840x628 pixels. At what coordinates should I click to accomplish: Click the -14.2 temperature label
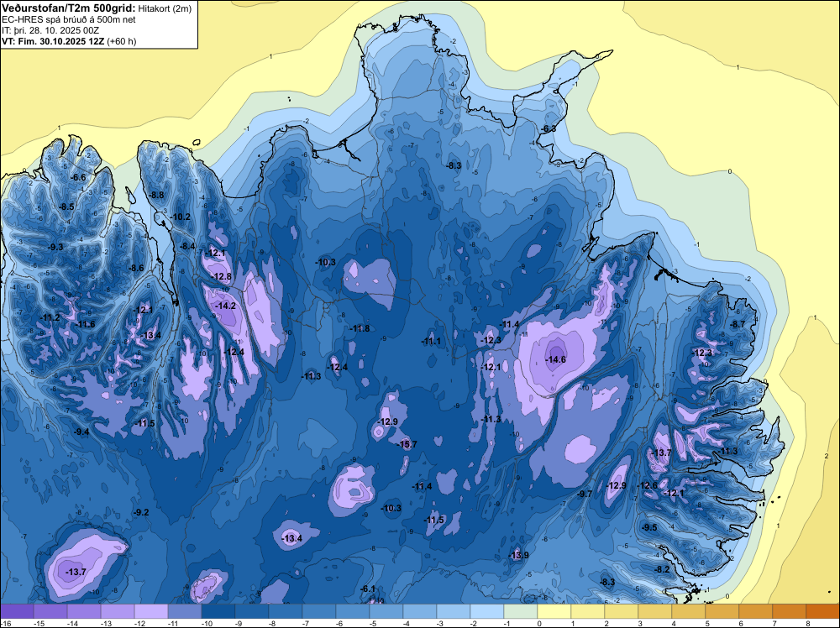tap(225, 306)
